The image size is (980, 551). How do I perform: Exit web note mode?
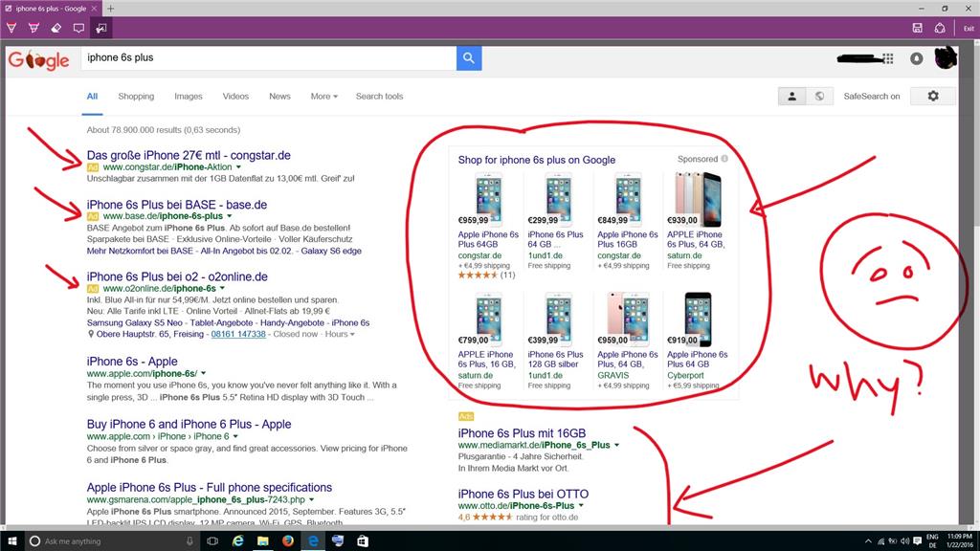pos(969,29)
